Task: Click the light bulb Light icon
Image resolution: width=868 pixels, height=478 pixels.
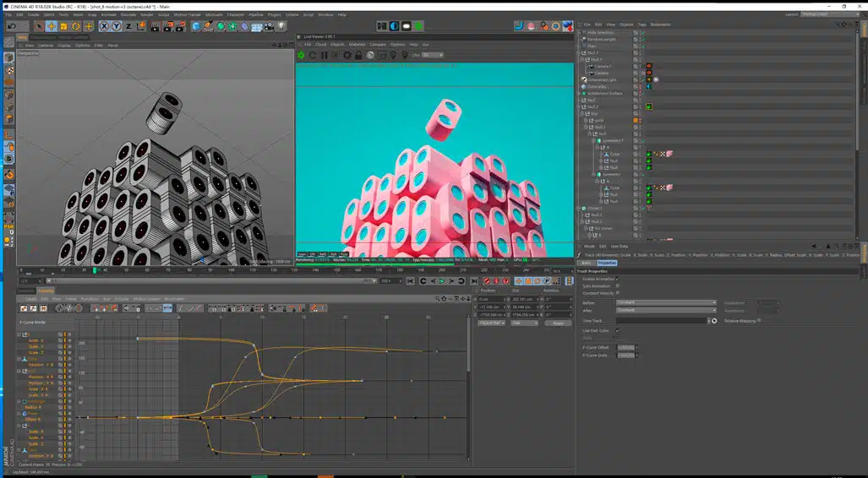Action: [281, 26]
